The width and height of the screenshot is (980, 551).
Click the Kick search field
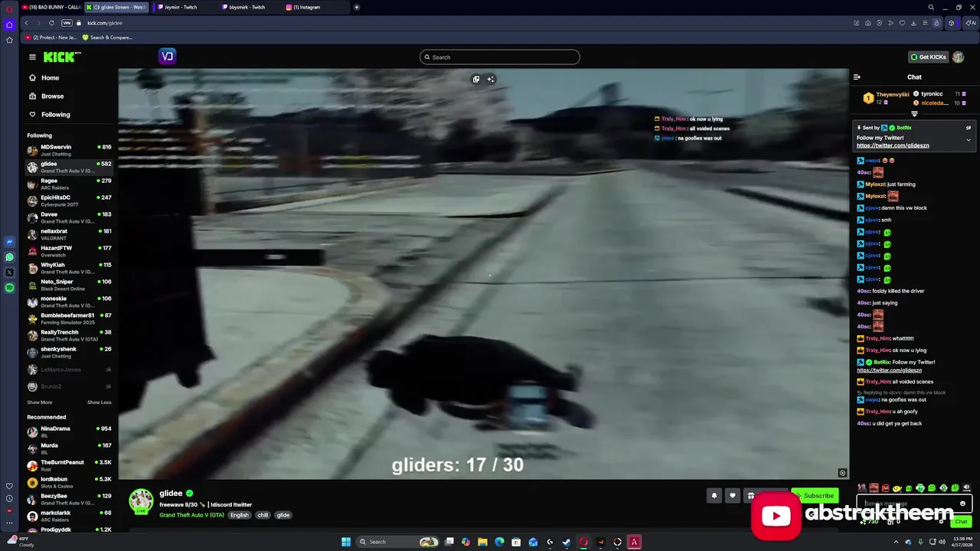coord(499,57)
